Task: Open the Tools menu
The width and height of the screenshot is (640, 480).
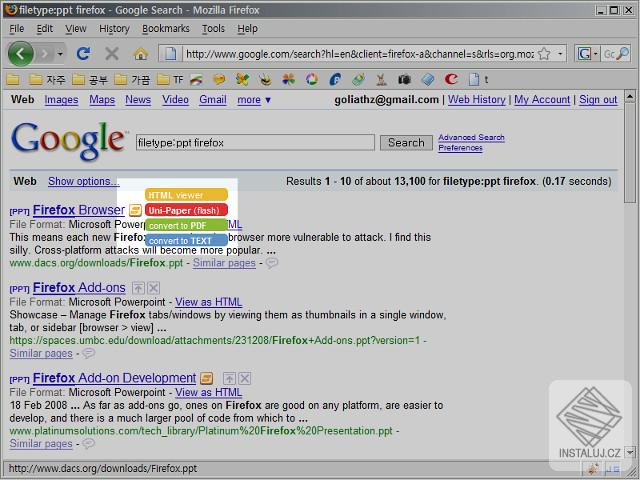Action: (x=213, y=29)
